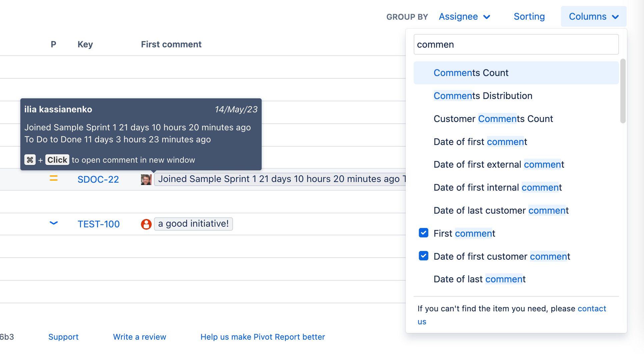Click the 'Joined Sample Sprint 1' comment text
Viewport: 644px width, 354px height.
pos(280,179)
